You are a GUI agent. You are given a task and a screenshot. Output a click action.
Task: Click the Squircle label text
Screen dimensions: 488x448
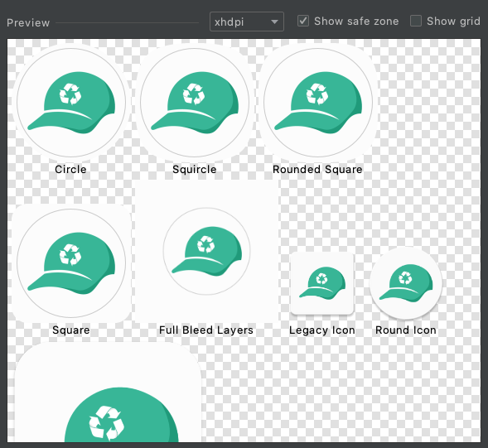click(x=195, y=169)
